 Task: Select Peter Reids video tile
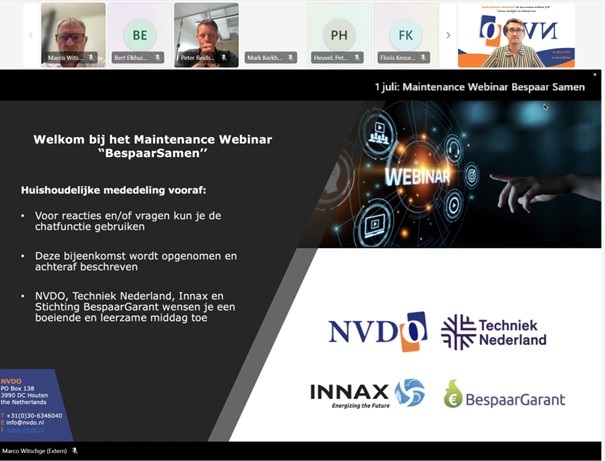tap(206, 35)
